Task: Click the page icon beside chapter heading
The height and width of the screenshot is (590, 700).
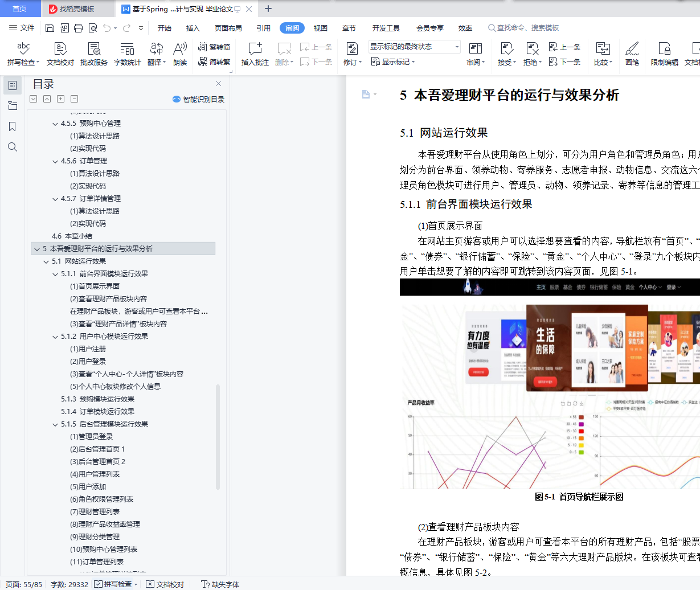Action: coord(366,94)
